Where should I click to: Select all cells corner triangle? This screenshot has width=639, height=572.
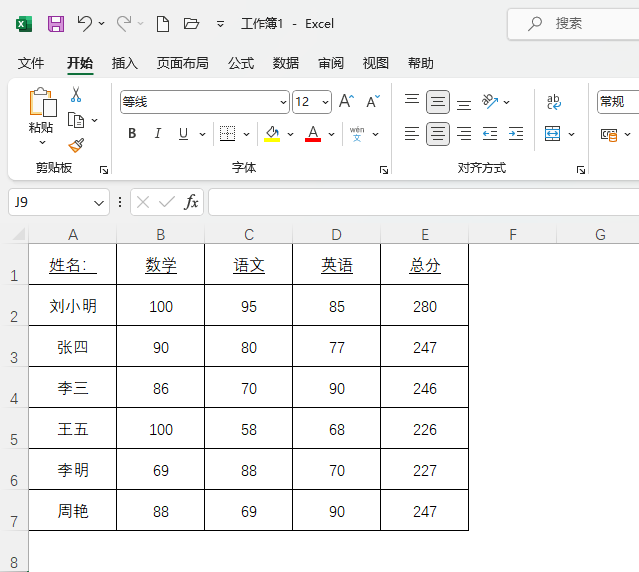click(x=18, y=234)
